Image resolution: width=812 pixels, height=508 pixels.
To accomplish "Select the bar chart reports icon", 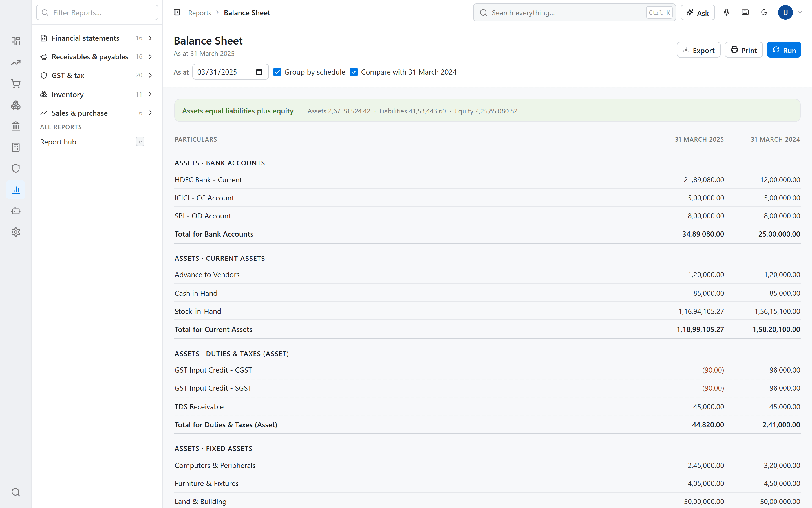I will 16,189.
